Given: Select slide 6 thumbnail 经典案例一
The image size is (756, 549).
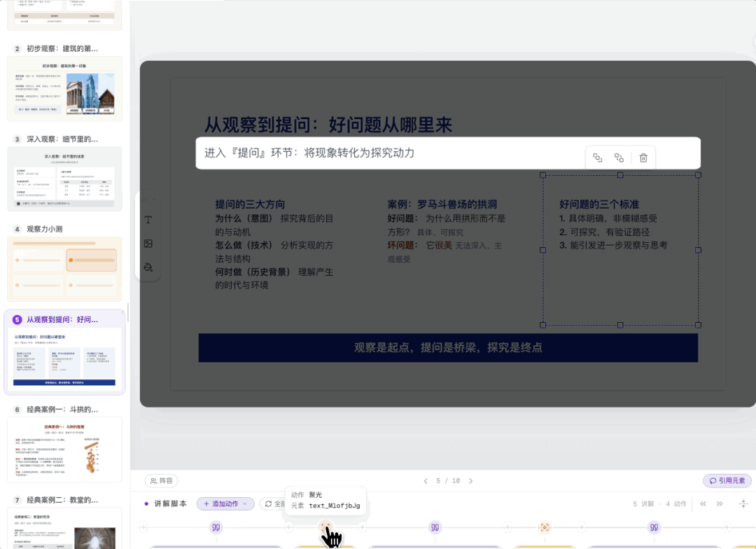Looking at the screenshot, I should pos(64,450).
